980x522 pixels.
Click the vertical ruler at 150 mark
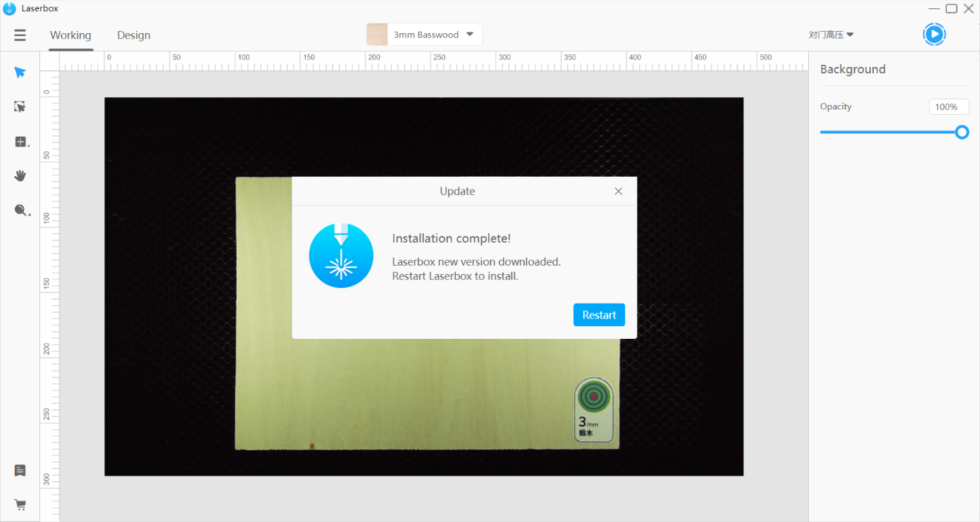(x=46, y=283)
